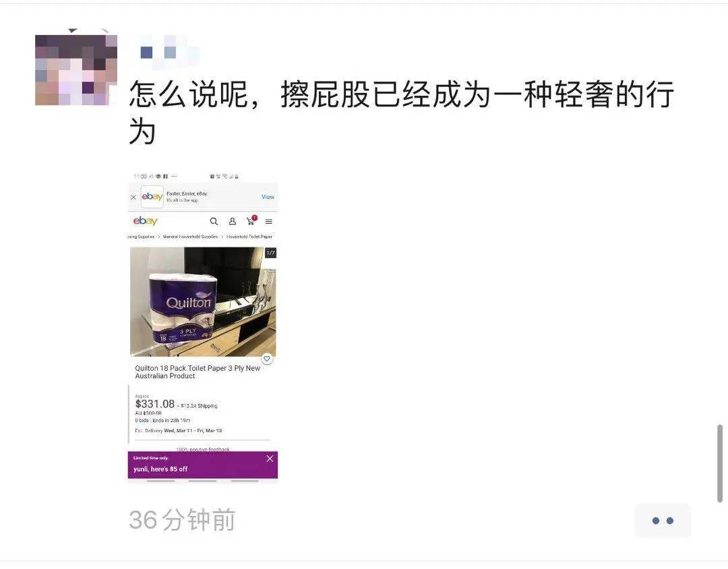Click the search magnifier icon in eBay header
728x569 pixels.
pos(214,222)
